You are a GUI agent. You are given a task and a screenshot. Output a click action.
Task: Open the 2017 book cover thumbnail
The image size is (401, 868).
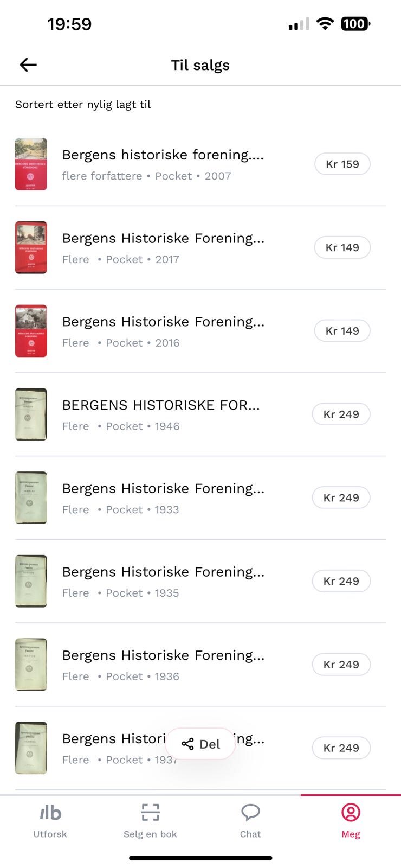tap(31, 247)
